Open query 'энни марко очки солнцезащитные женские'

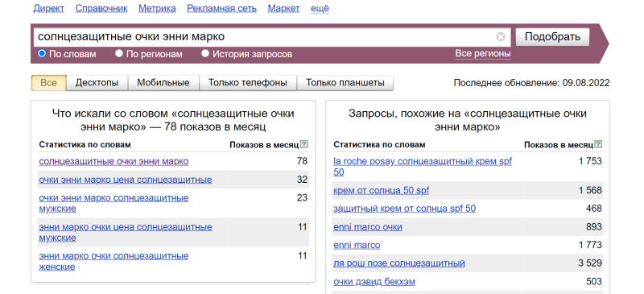114,262
